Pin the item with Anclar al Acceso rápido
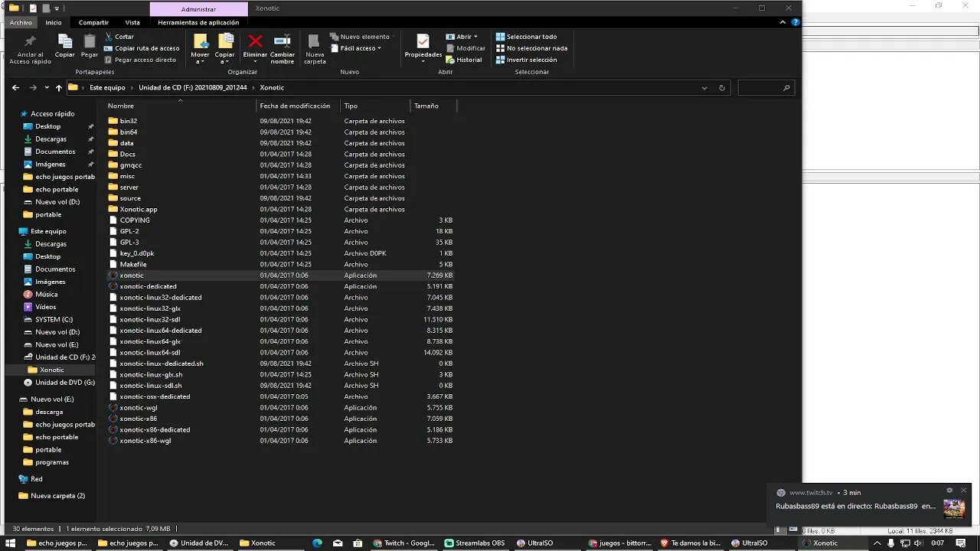 [x=30, y=48]
